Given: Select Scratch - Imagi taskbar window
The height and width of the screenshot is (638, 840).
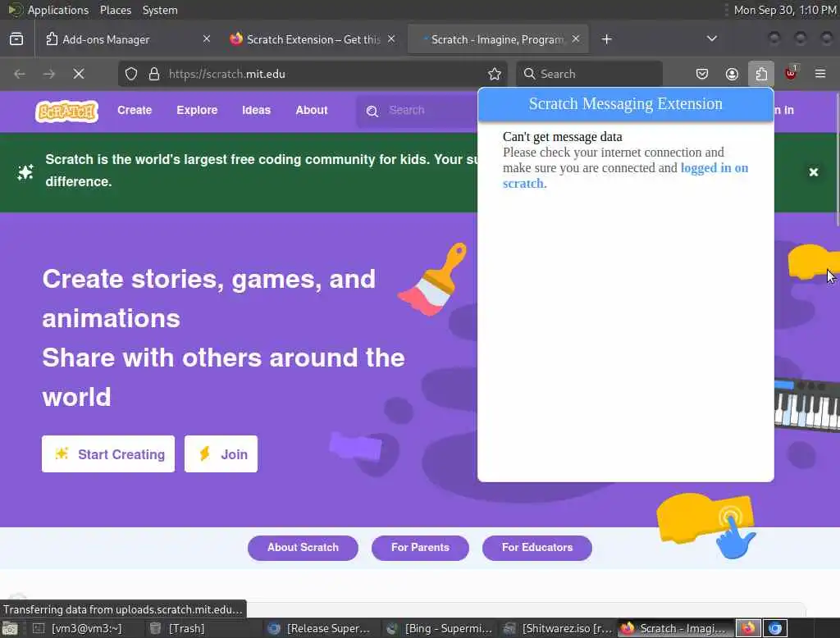Looking at the screenshot, I should [674, 628].
